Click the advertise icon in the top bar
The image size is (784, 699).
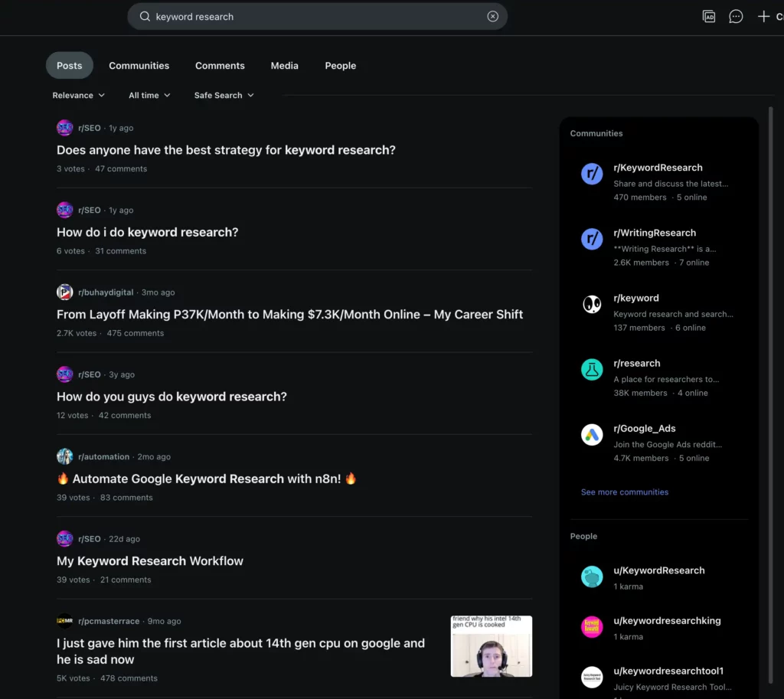pyautogui.click(x=709, y=17)
